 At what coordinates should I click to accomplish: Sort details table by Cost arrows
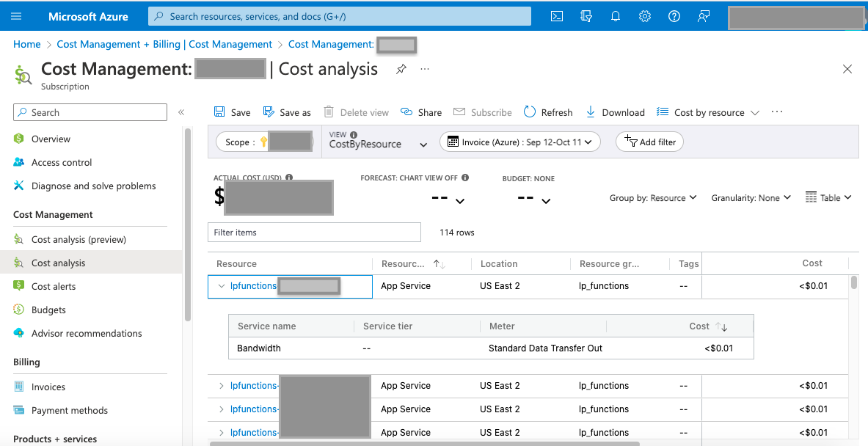[721, 326]
